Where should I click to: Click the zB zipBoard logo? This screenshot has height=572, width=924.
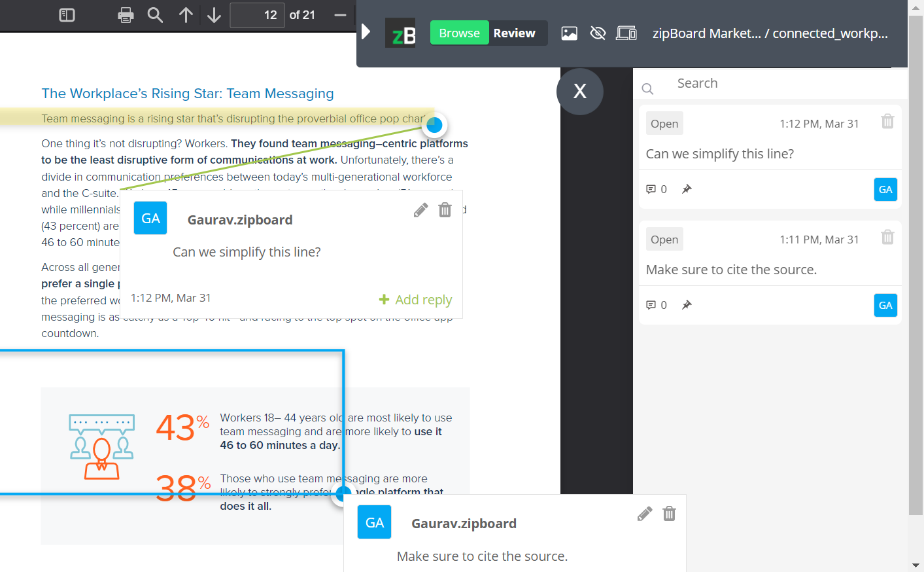400,33
